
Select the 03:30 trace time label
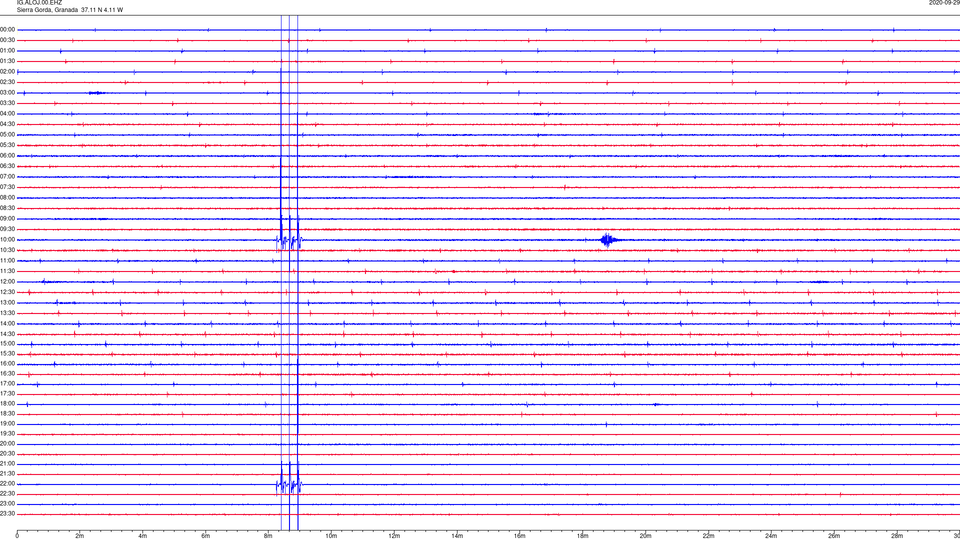7,103
